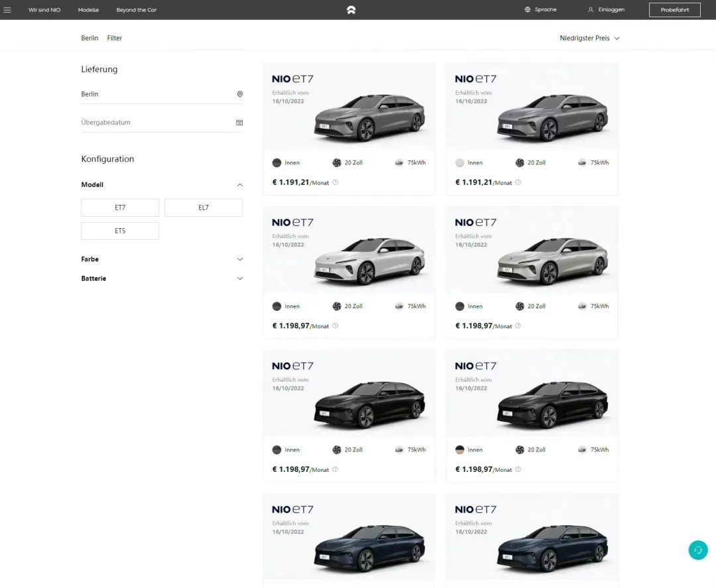Click the location pin icon in Berlin field
The height and width of the screenshot is (588, 716).
click(240, 94)
